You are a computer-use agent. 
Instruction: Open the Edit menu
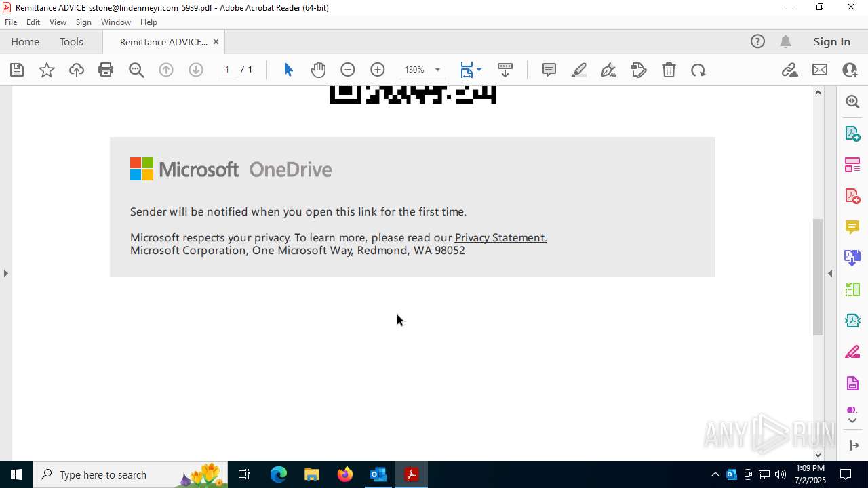click(x=33, y=22)
